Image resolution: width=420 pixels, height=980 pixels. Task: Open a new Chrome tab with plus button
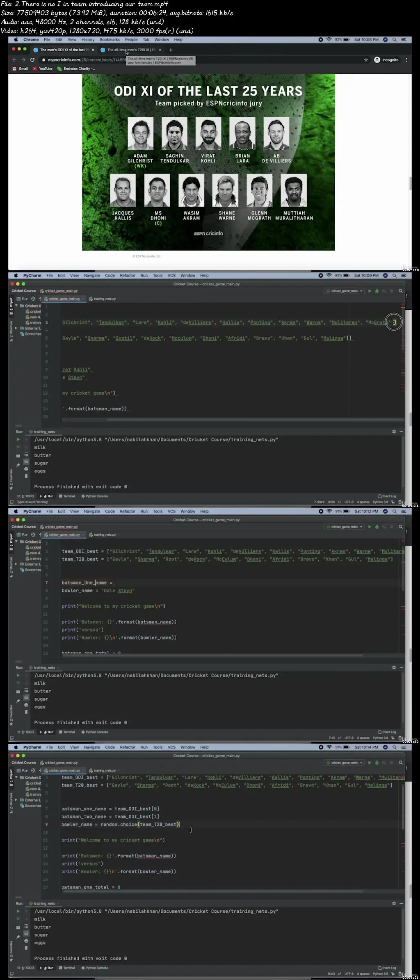(x=171, y=50)
